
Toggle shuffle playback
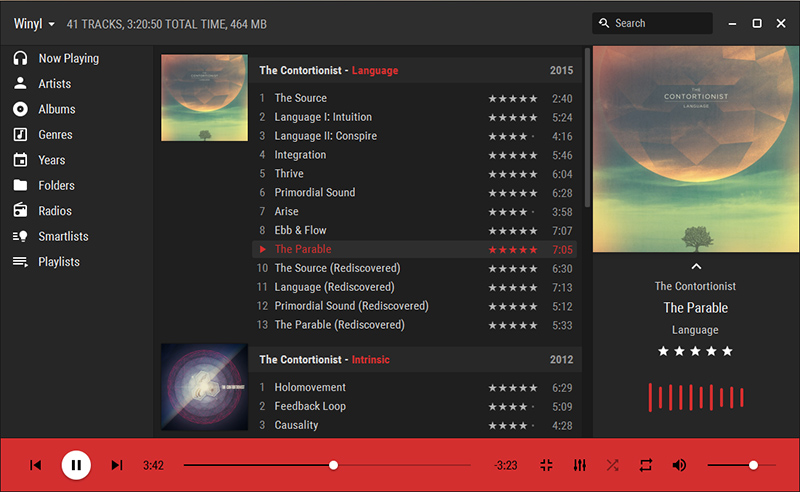click(x=613, y=465)
